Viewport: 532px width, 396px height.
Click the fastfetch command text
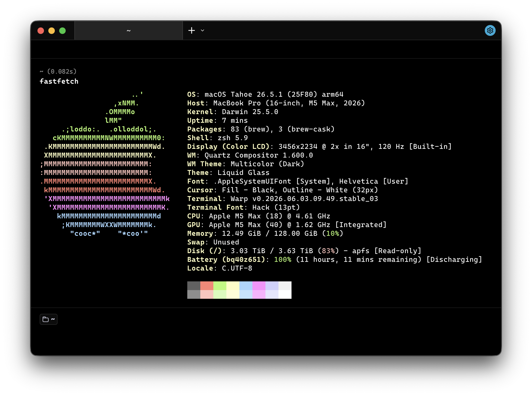[59, 81]
